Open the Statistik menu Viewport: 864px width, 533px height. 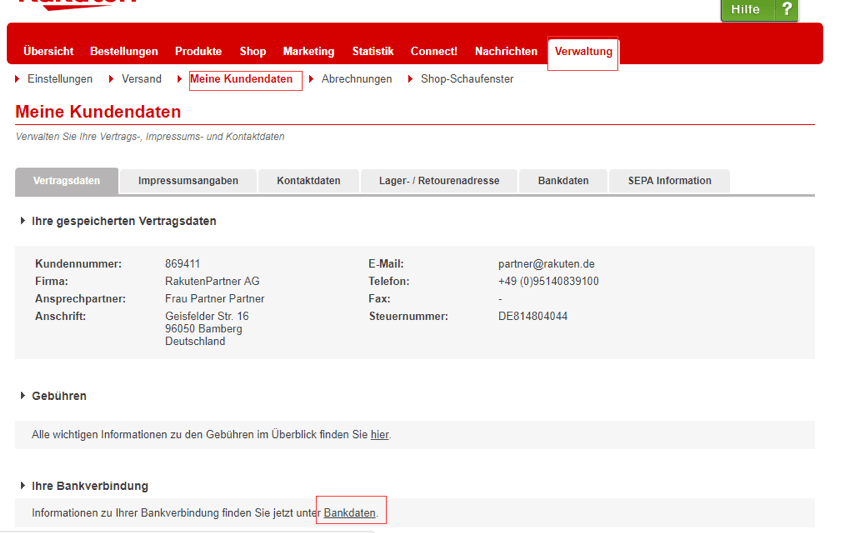point(373,51)
